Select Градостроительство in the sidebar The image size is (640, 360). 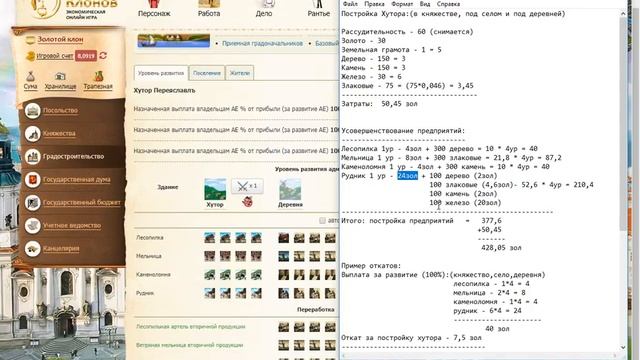(73, 156)
